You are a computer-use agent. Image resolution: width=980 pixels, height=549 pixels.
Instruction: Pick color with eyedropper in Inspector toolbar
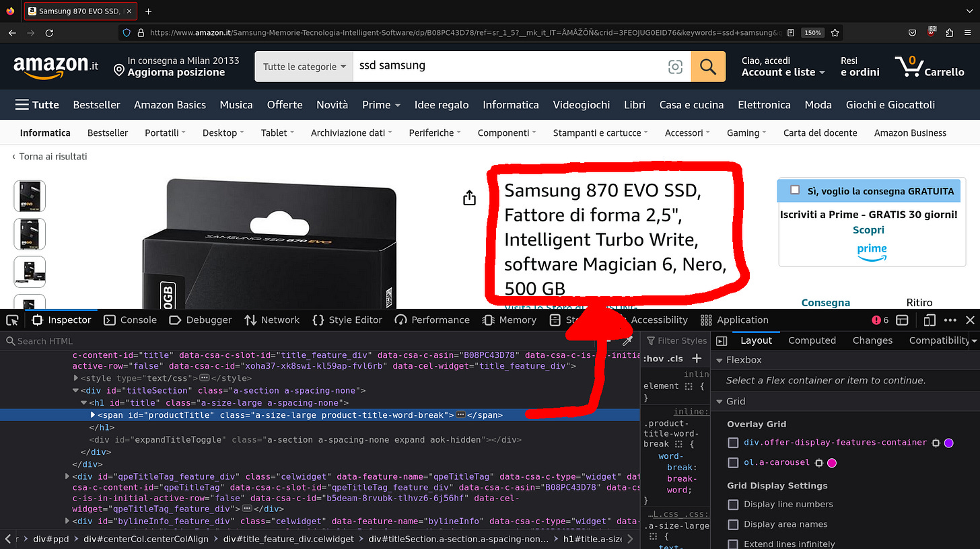[x=627, y=340]
